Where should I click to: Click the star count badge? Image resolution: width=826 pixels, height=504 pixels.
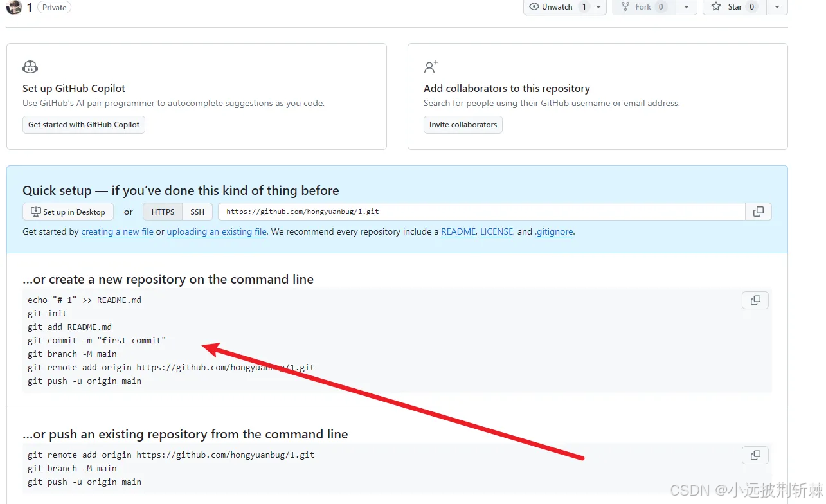(751, 7)
